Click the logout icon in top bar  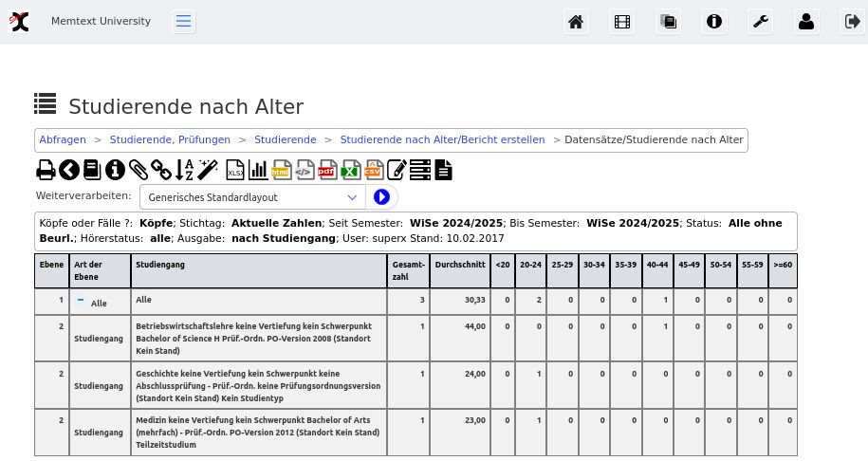851,22
